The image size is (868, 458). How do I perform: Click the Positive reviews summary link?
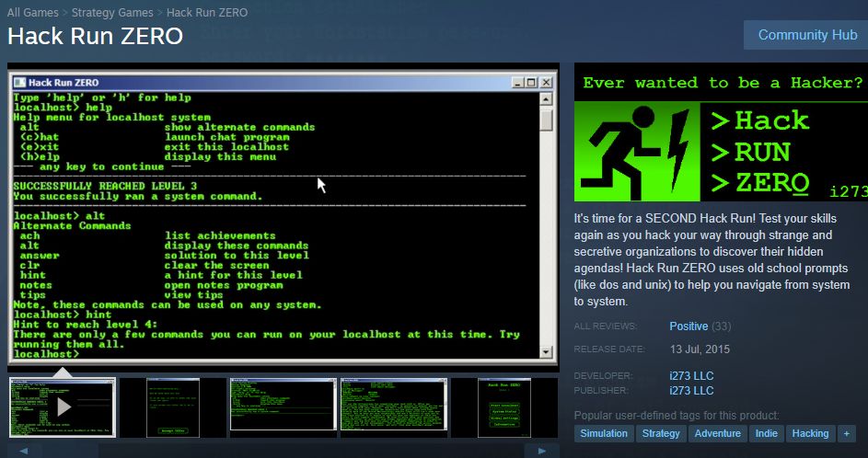[x=689, y=326]
